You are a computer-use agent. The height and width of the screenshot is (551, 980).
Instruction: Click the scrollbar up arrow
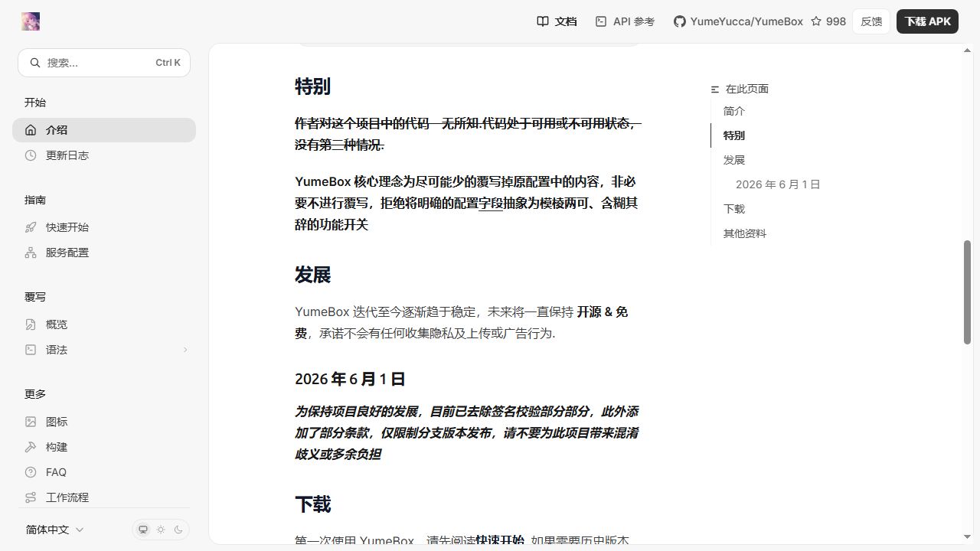pyautogui.click(x=967, y=51)
